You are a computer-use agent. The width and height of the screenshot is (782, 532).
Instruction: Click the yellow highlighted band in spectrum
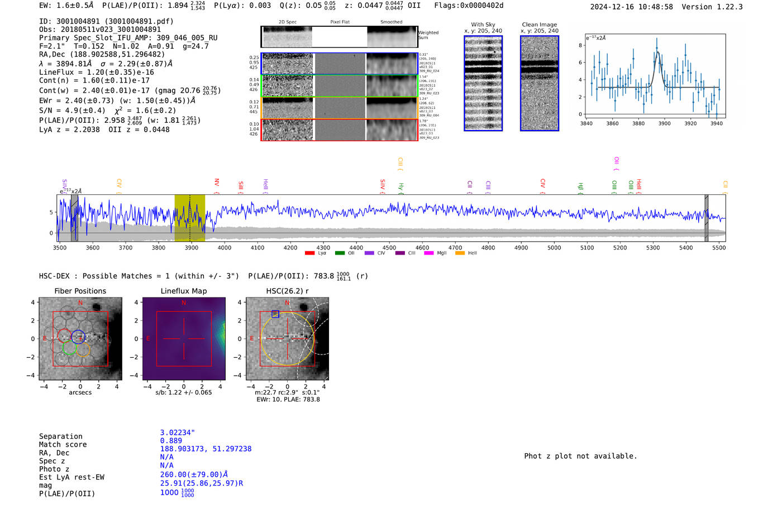tap(190, 218)
